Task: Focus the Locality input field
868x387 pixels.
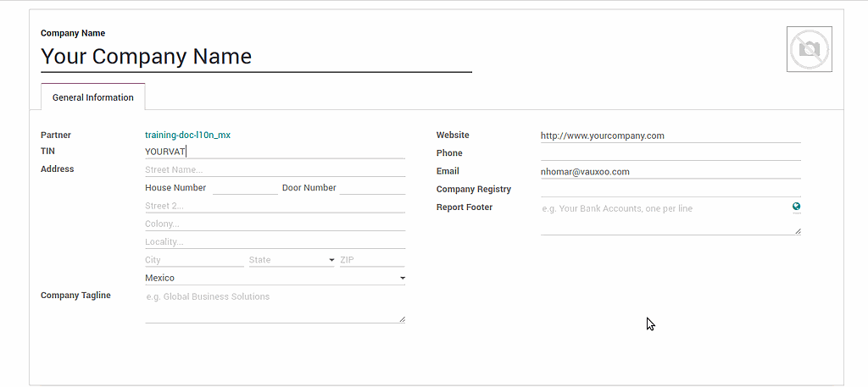Action: [x=275, y=242]
